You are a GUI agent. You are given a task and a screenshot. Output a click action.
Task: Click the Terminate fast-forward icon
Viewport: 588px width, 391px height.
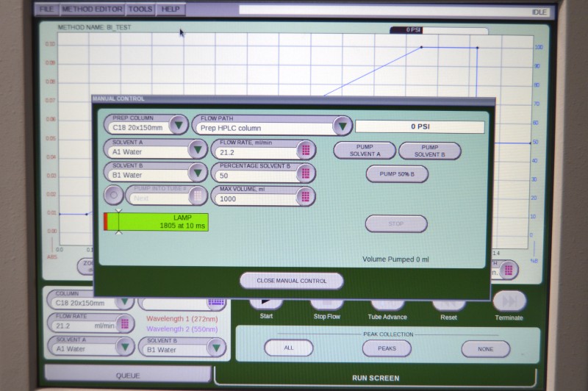point(509,301)
